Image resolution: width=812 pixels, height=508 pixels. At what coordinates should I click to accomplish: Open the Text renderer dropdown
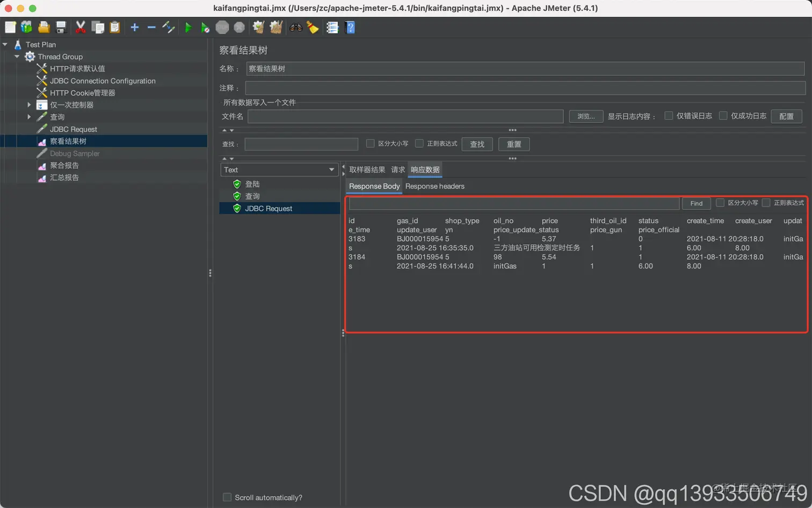click(279, 170)
